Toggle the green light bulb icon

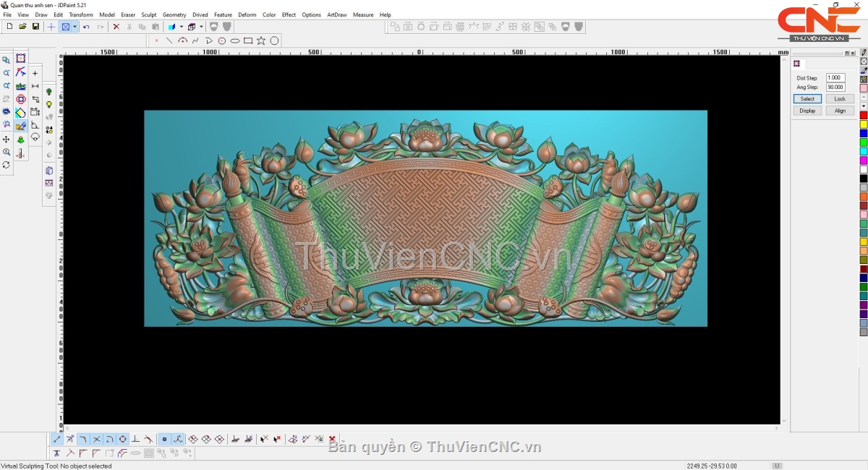point(49,93)
